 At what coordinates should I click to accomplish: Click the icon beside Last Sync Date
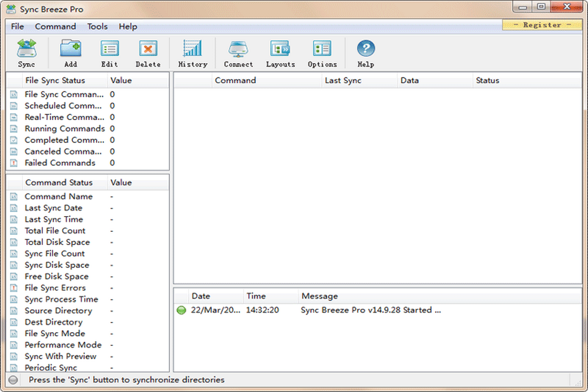[x=14, y=208]
